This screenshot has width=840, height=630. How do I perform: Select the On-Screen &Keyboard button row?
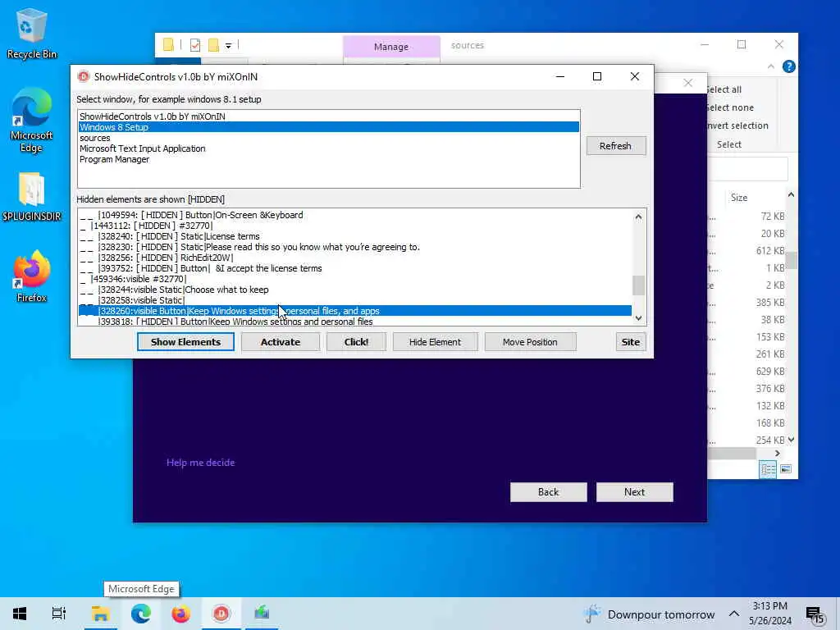pos(354,215)
